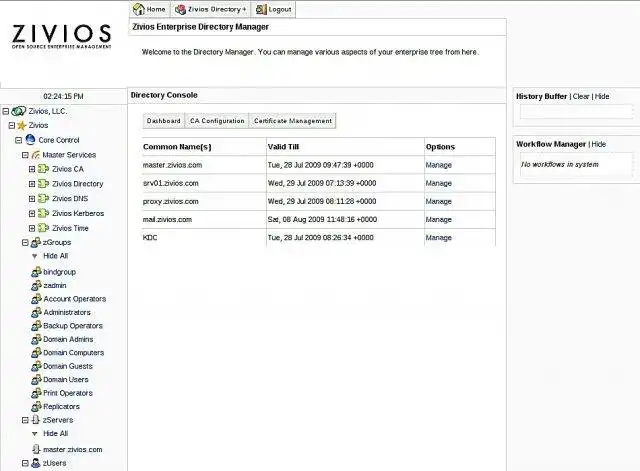Click the Backup Operators group icon
The image size is (640, 471).
(36, 326)
